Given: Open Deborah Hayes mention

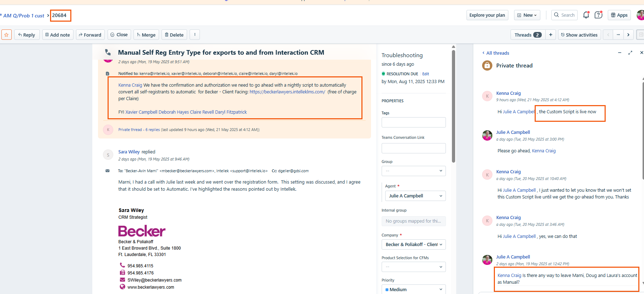Looking at the screenshot, I should click(x=174, y=112).
